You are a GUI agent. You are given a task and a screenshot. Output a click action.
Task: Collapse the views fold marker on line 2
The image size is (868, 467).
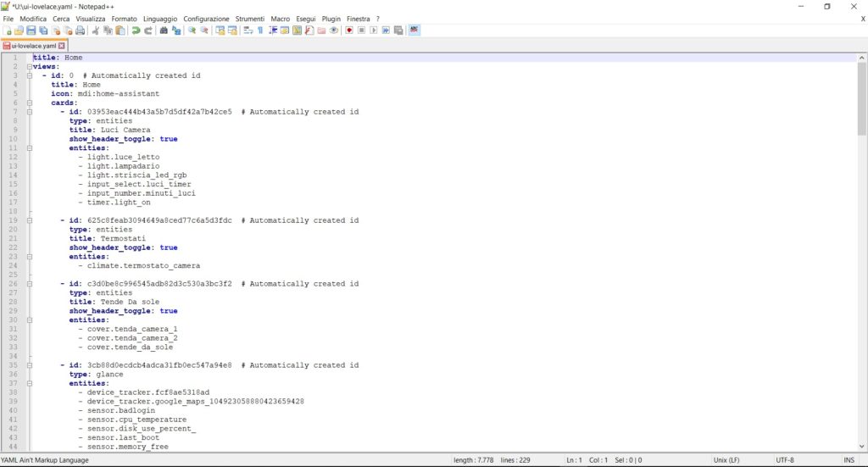30,66
